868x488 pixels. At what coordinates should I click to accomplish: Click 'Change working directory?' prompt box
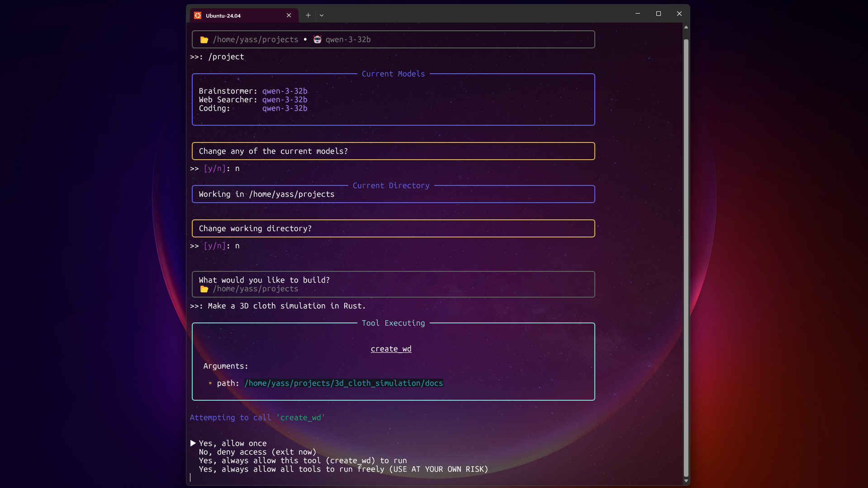click(x=393, y=228)
